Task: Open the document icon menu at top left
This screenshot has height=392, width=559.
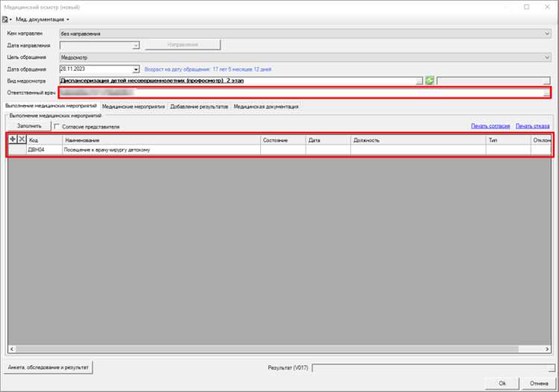Action: 6,19
